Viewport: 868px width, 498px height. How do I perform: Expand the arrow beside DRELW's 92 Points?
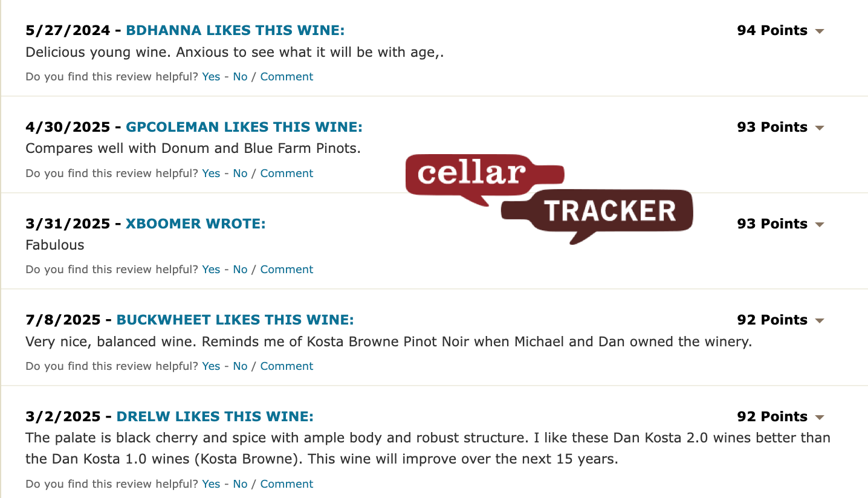click(820, 417)
